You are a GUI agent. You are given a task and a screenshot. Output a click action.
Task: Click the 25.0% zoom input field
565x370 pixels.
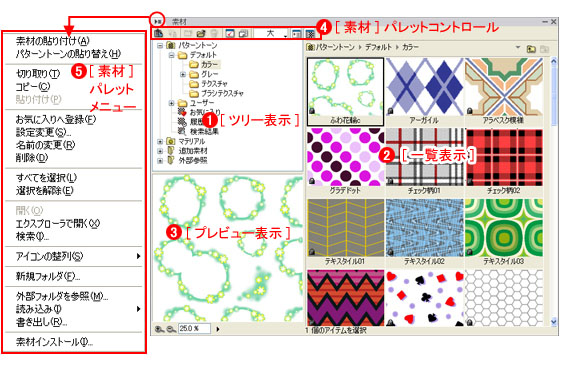[x=194, y=329]
